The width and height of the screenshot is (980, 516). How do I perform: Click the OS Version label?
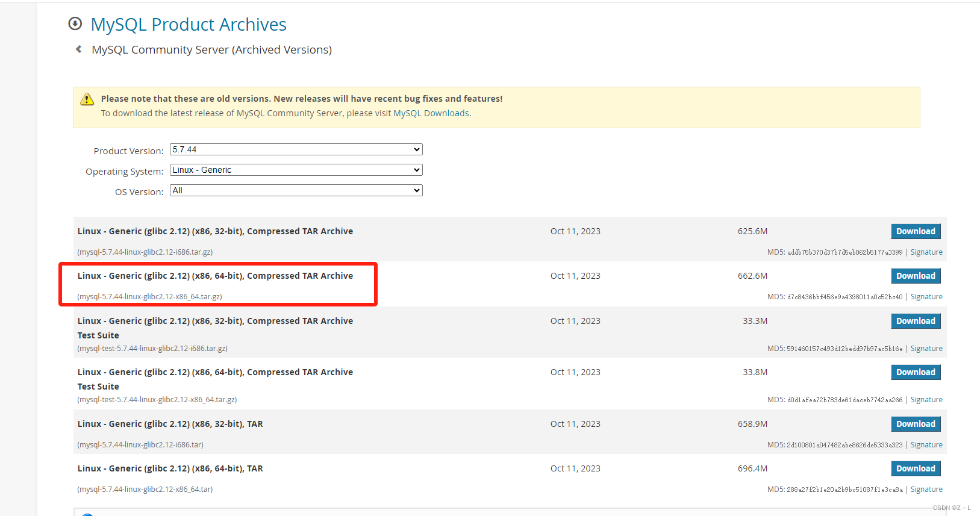click(x=139, y=192)
